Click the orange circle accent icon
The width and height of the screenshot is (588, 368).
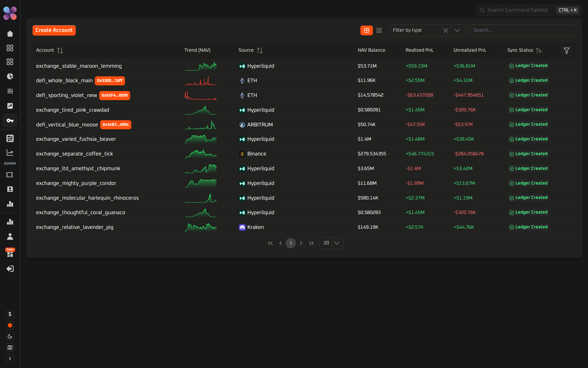(10, 325)
